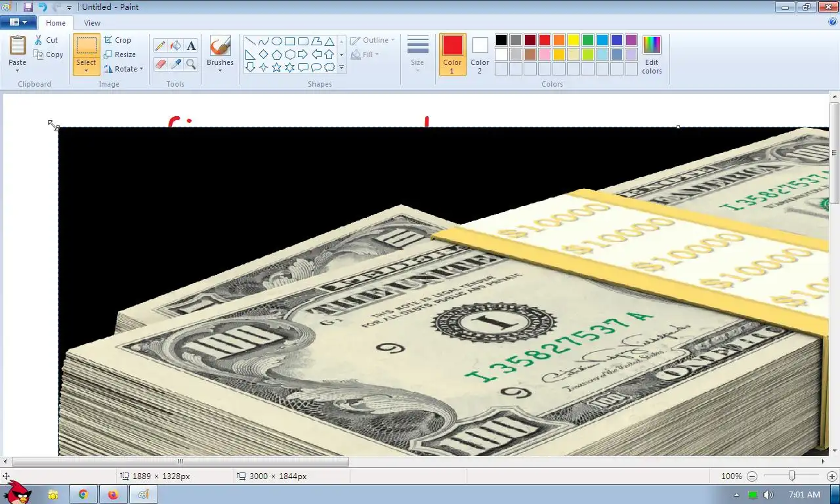Pick the Oval shape

click(x=276, y=41)
